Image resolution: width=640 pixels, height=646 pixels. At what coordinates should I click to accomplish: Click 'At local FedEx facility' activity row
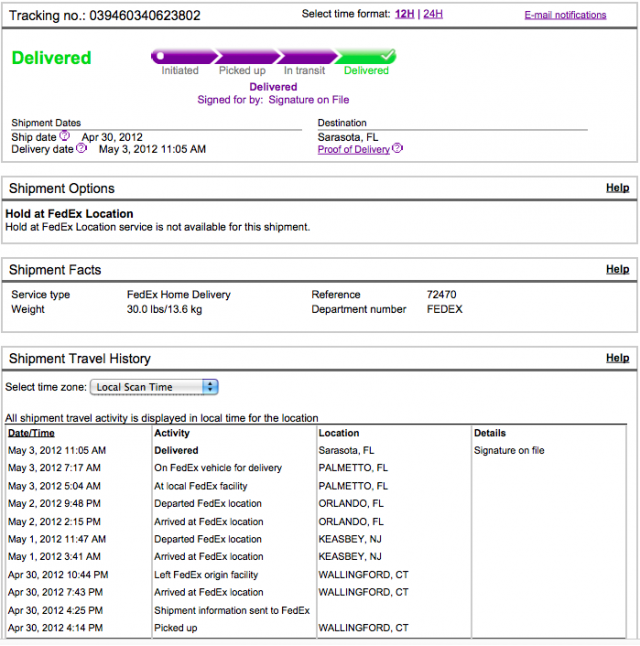(x=201, y=486)
